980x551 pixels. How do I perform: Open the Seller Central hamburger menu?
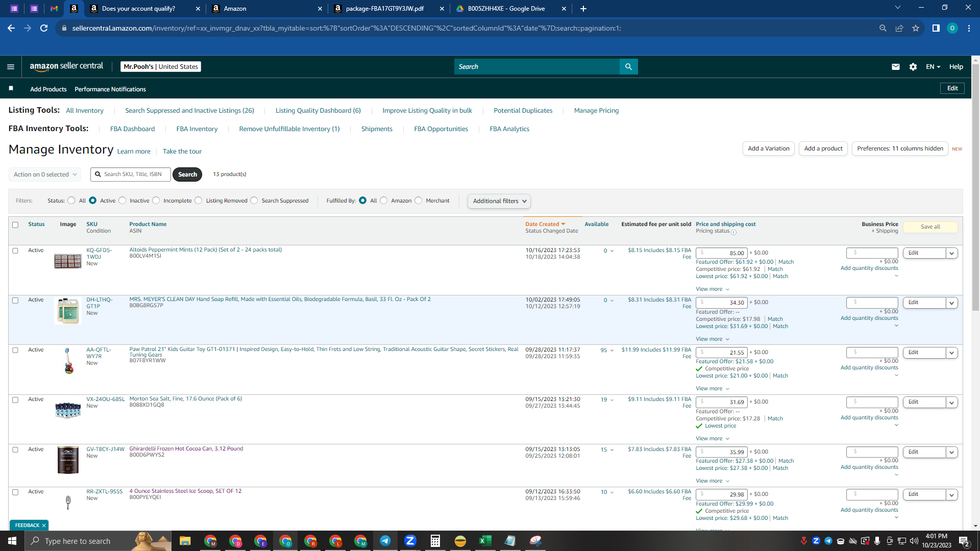click(x=11, y=67)
